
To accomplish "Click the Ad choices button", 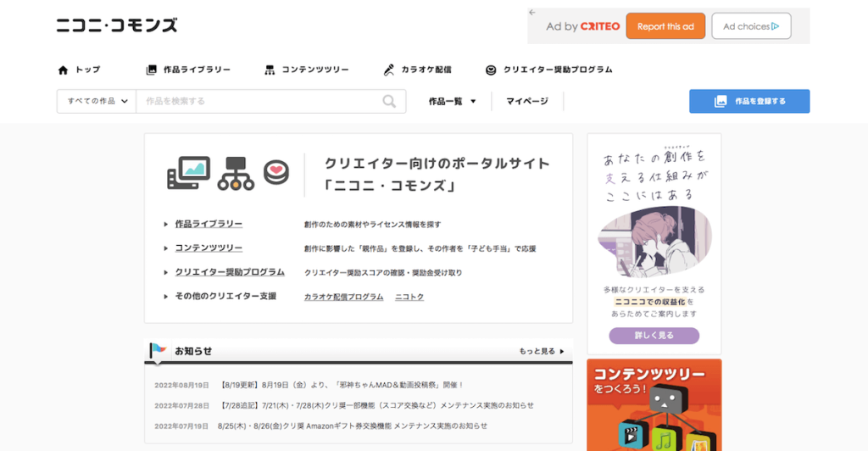I will [751, 26].
